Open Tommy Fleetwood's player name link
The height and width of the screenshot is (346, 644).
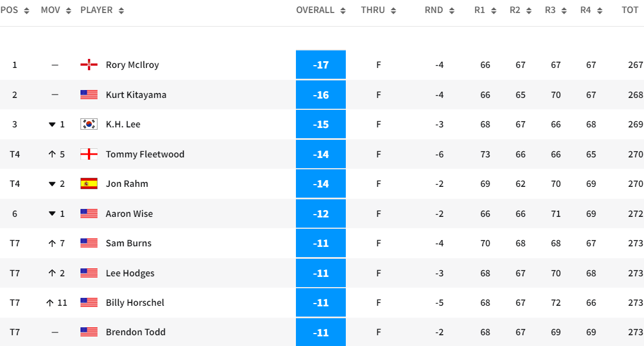(145, 154)
